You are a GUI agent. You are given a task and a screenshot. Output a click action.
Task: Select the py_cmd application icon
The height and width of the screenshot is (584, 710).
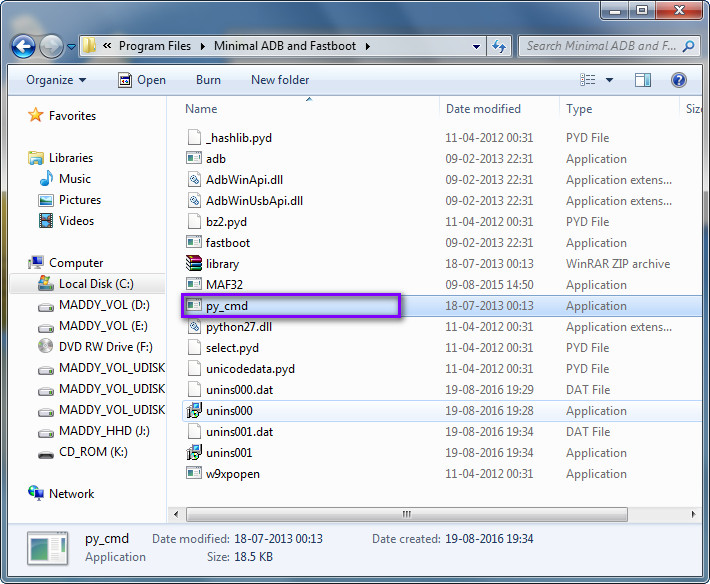pos(194,305)
